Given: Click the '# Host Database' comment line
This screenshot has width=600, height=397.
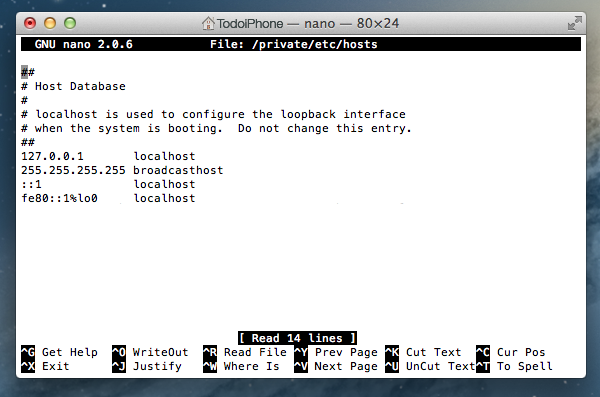Looking at the screenshot, I should (x=73, y=86).
